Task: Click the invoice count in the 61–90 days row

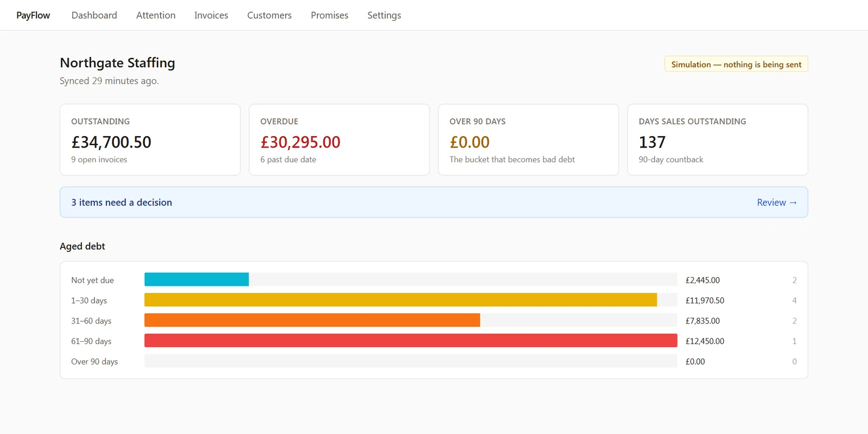Action: 794,341
